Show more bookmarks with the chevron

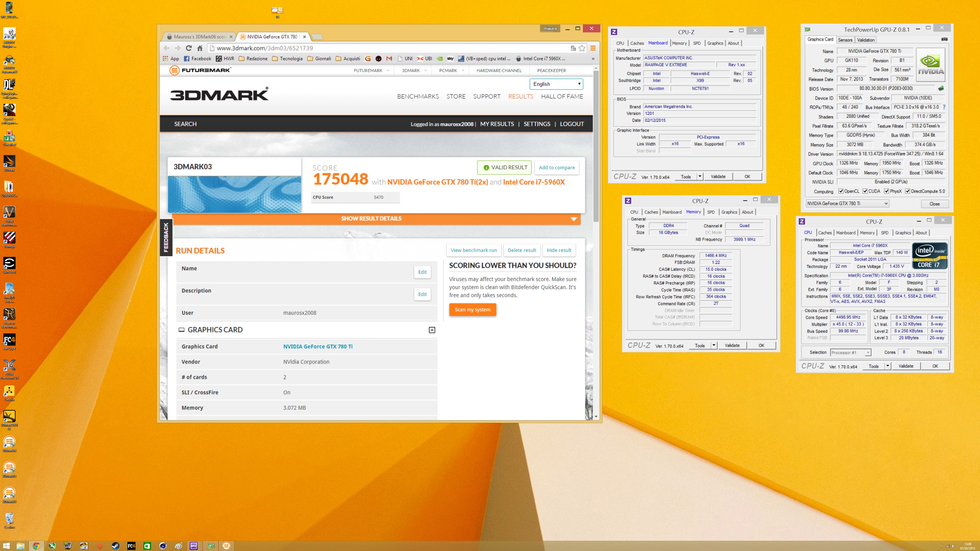tap(593, 59)
